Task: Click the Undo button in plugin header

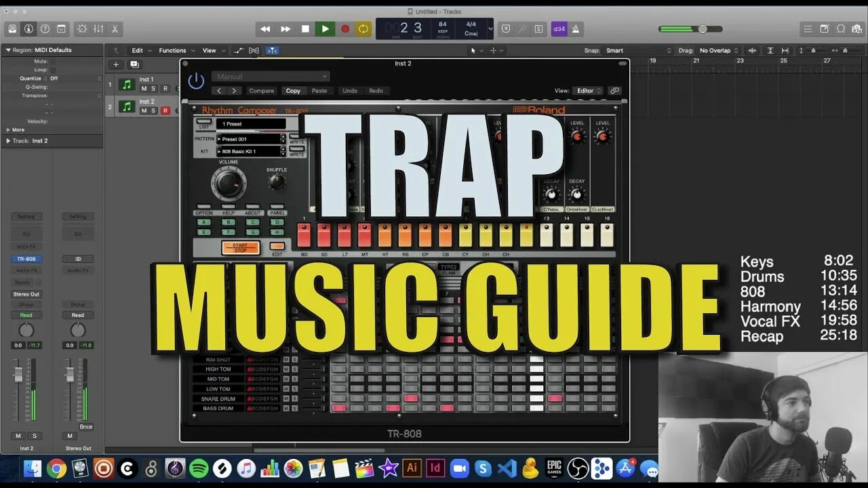Action: 350,91
